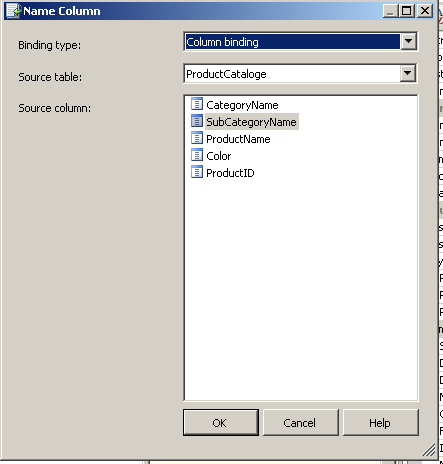
Task: Select CategoryName in the source column list
Action: 242,105
